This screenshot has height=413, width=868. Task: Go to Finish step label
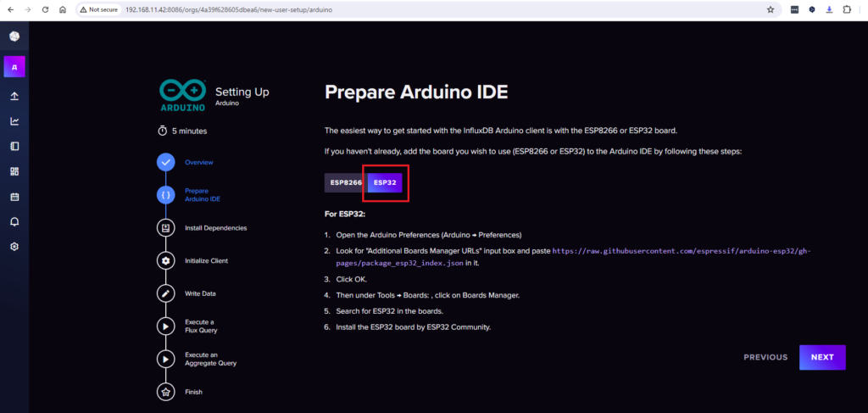click(194, 392)
